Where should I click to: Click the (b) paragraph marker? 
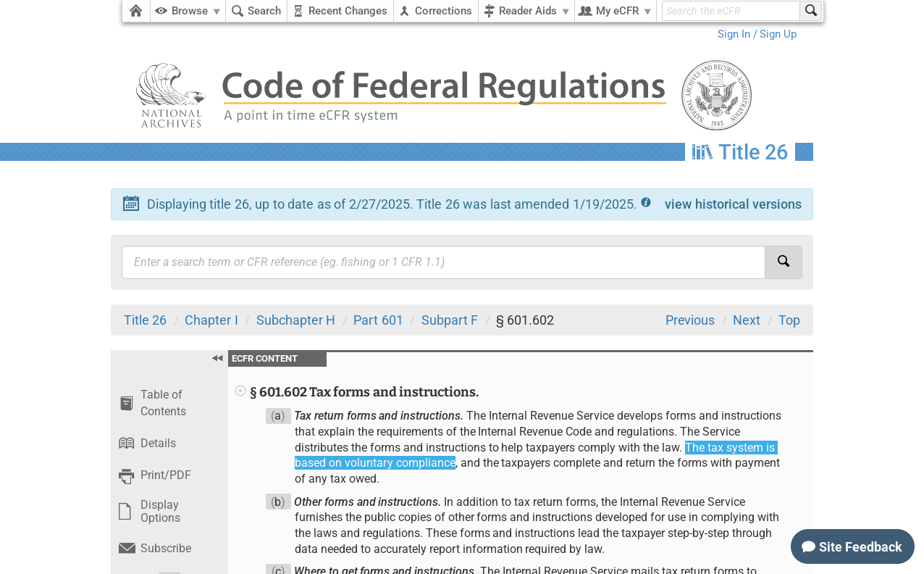coord(278,502)
